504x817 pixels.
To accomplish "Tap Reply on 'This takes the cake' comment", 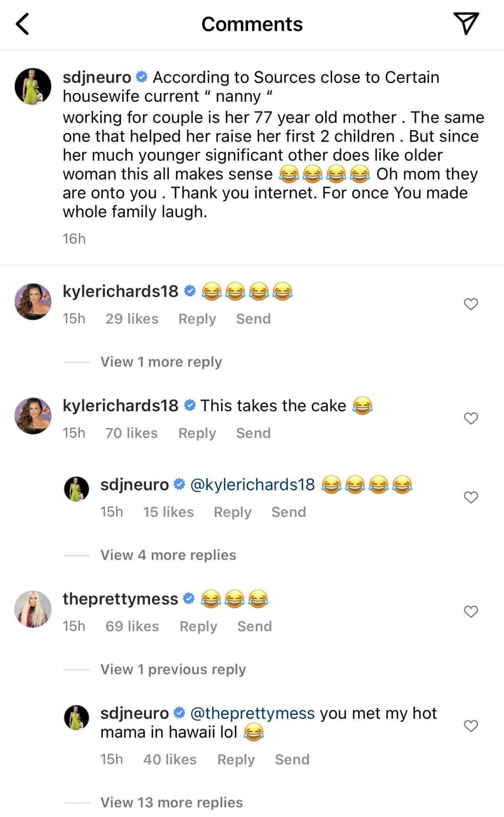I will [x=197, y=433].
